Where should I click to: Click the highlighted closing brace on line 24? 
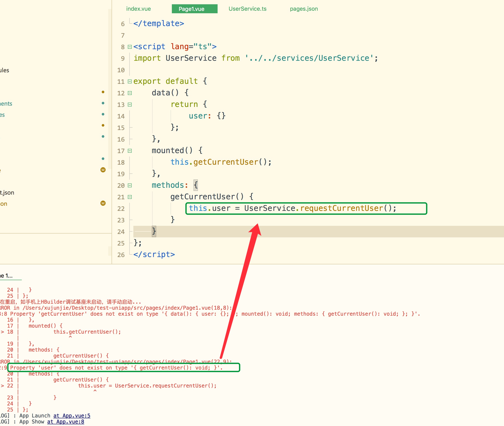[154, 231]
